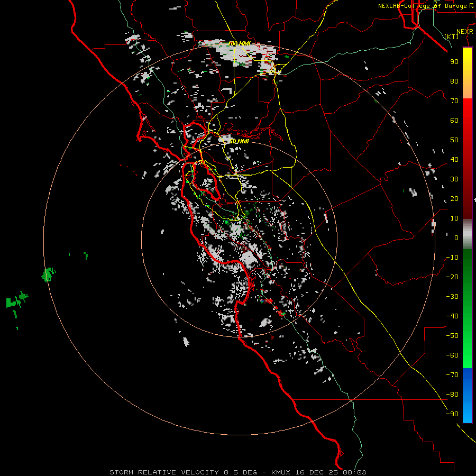Click the 90 value on velocity scale
This screenshot has height=476, width=476.
pyautogui.click(x=454, y=62)
